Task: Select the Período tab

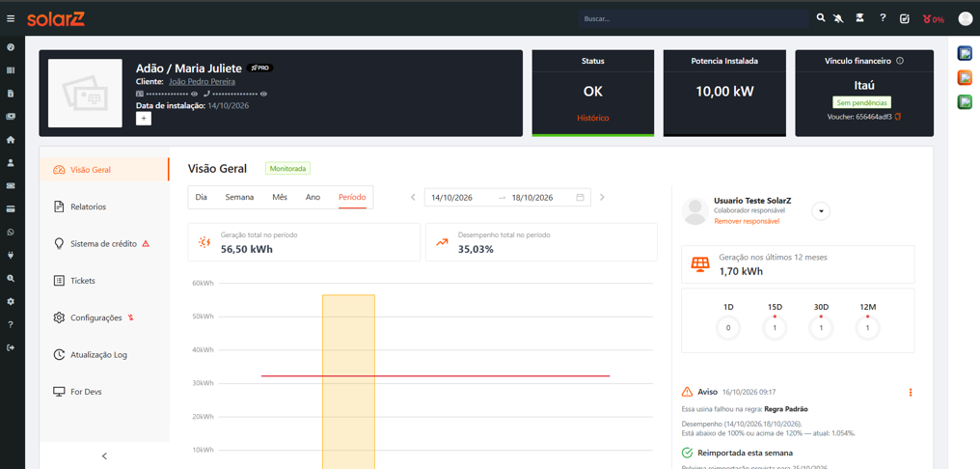Action: coord(352,197)
